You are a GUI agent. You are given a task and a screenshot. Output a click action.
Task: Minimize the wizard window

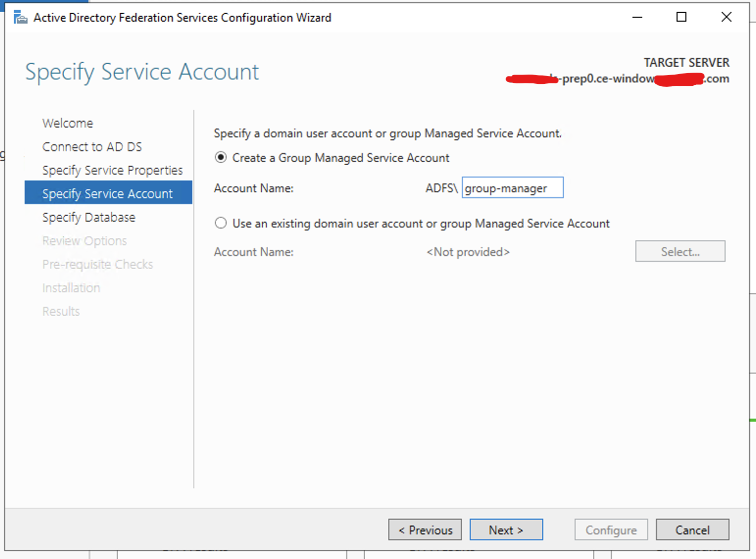(x=637, y=17)
